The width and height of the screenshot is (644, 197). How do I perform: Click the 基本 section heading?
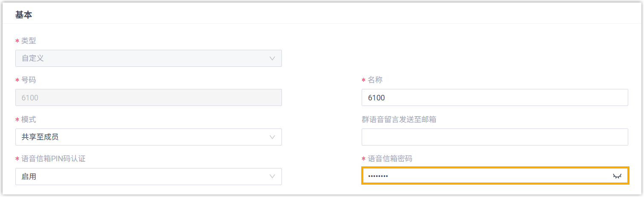pos(24,15)
